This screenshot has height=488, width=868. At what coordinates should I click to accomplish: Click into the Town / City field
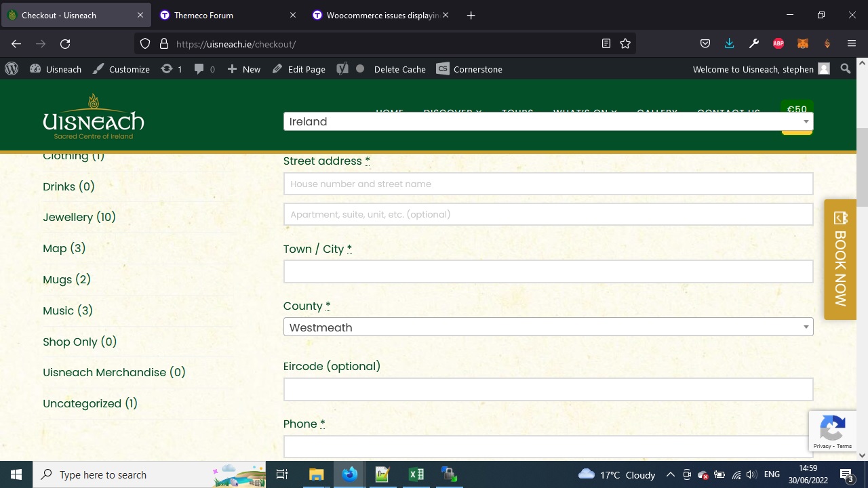pos(548,272)
